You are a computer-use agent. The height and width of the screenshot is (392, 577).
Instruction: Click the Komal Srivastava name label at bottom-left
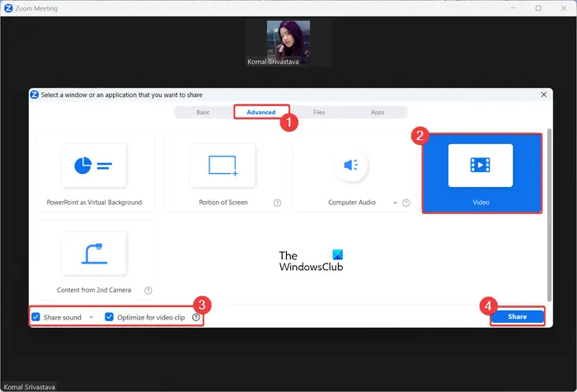coord(29,387)
